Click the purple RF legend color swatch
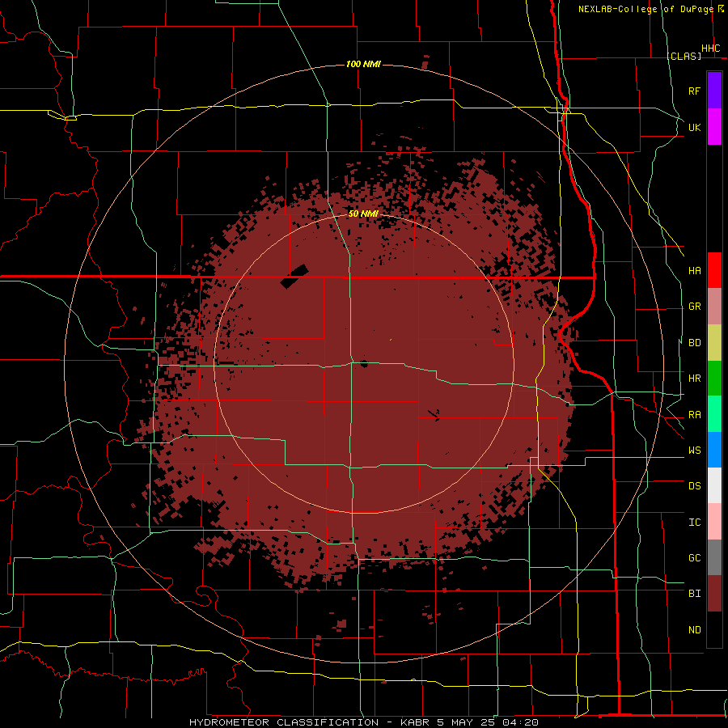This screenshot has height=728, width=728. click(714, 91)
